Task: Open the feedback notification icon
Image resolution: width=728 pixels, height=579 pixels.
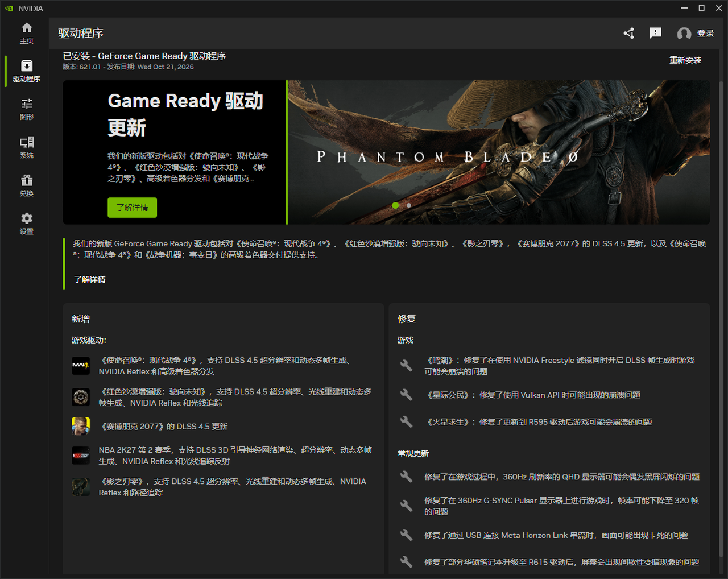Action: click(x=656, y=33)
